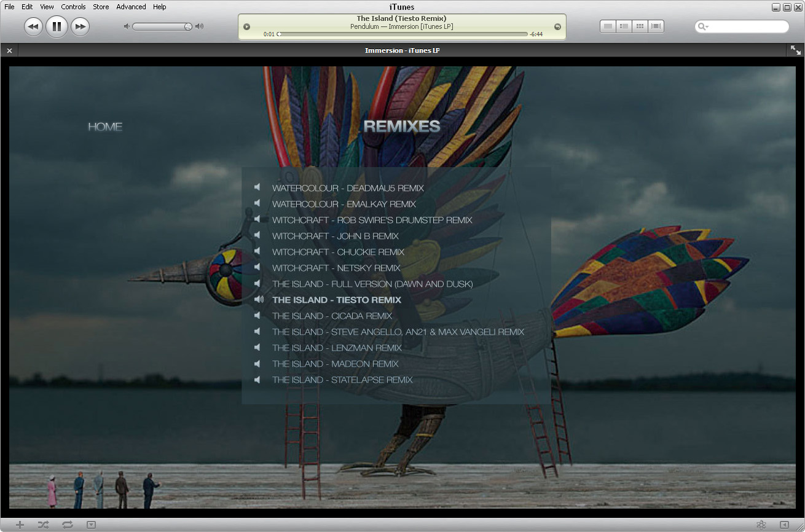
Task: Open the Store menu
Action: pyautogui.click(x=101, y=7)
